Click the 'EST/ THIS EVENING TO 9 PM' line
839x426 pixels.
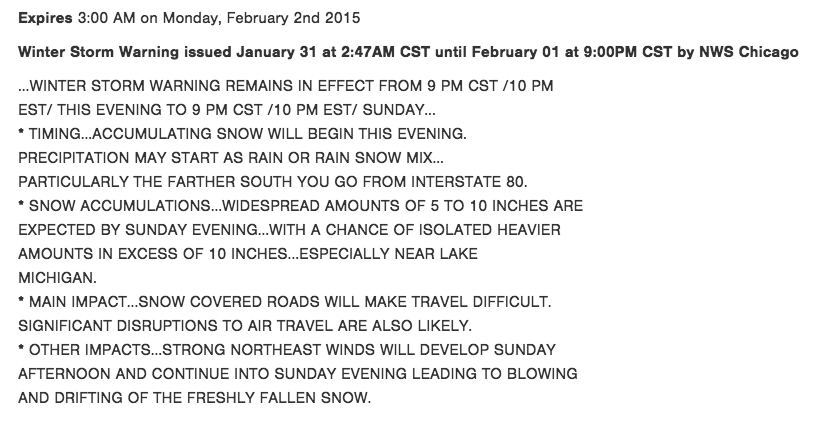pyautogui.click(x=227, y=110)
